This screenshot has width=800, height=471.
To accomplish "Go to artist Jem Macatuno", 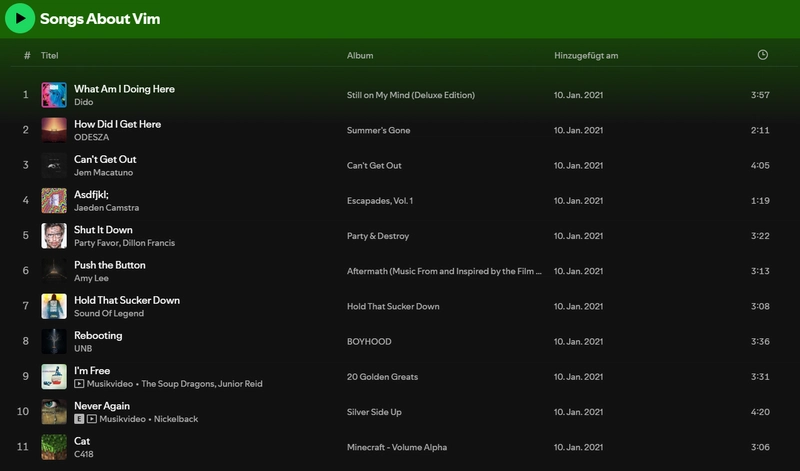I will (x=102, y=173).
